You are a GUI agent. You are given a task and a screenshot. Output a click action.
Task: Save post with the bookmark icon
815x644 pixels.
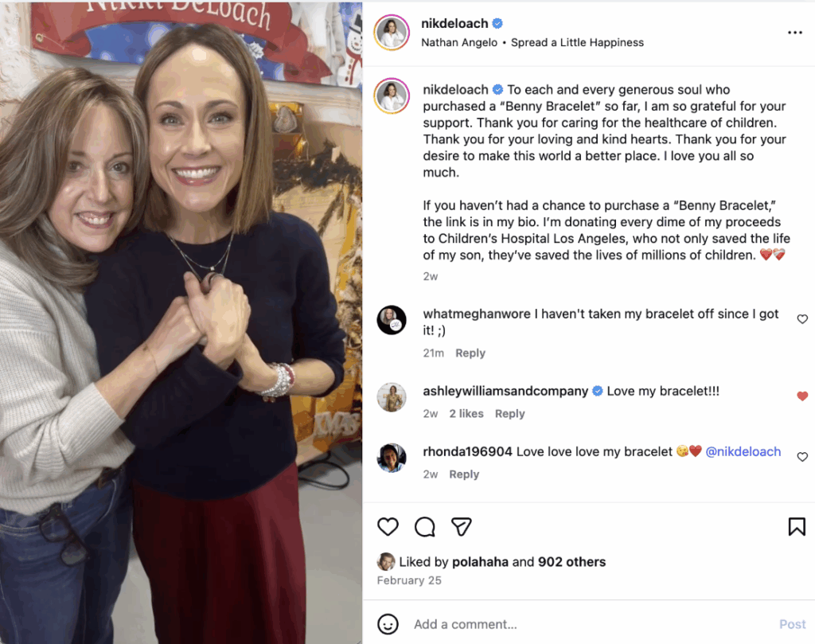point(796,527)
